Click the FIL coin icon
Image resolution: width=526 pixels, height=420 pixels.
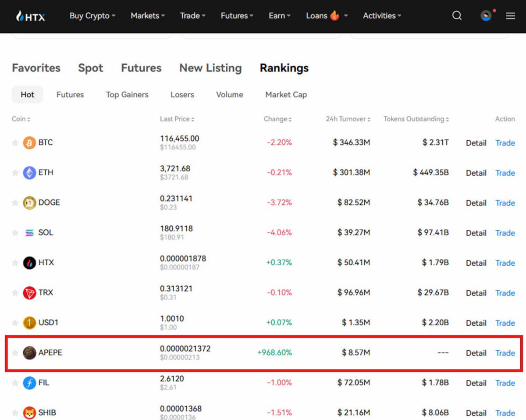29,383
